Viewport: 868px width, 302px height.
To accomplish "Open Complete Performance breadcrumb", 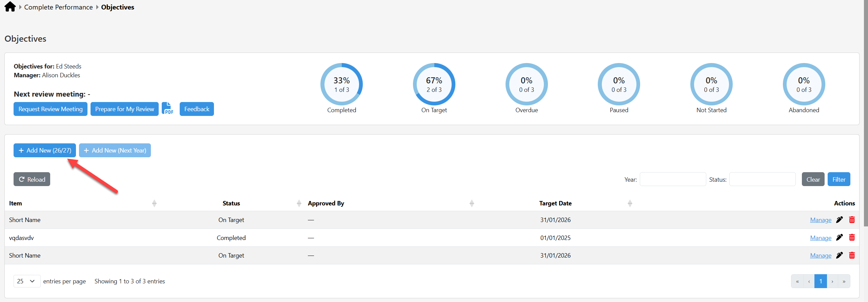I will 58,7.
